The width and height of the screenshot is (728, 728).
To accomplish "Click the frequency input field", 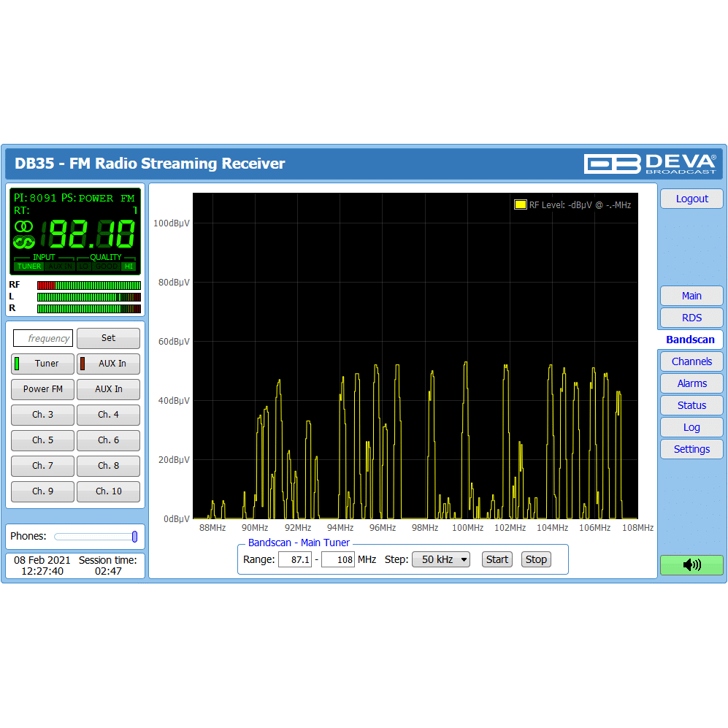I will point(43,338).
